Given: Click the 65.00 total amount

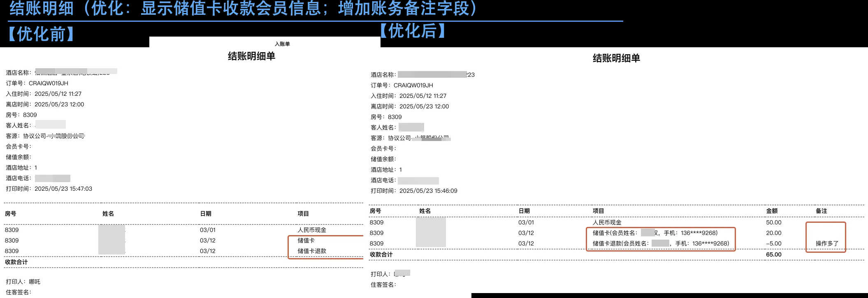Looking at the screenshot, I should pos(774,254).
